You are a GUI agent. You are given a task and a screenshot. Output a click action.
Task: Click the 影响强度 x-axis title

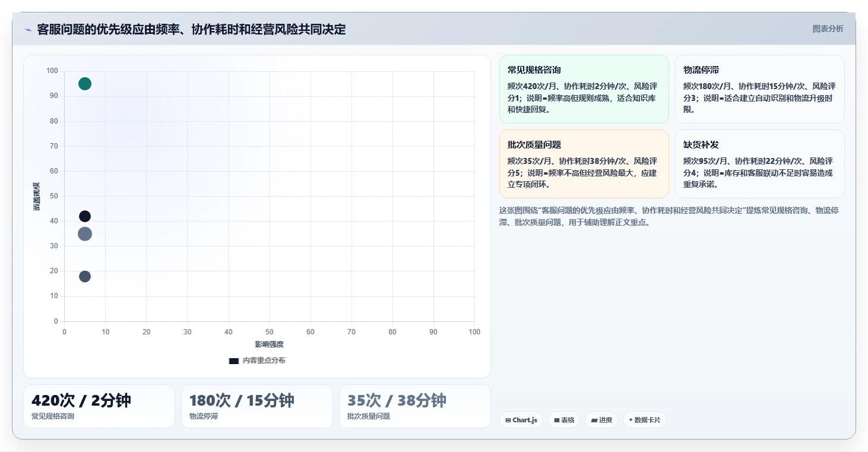[270, 344]
